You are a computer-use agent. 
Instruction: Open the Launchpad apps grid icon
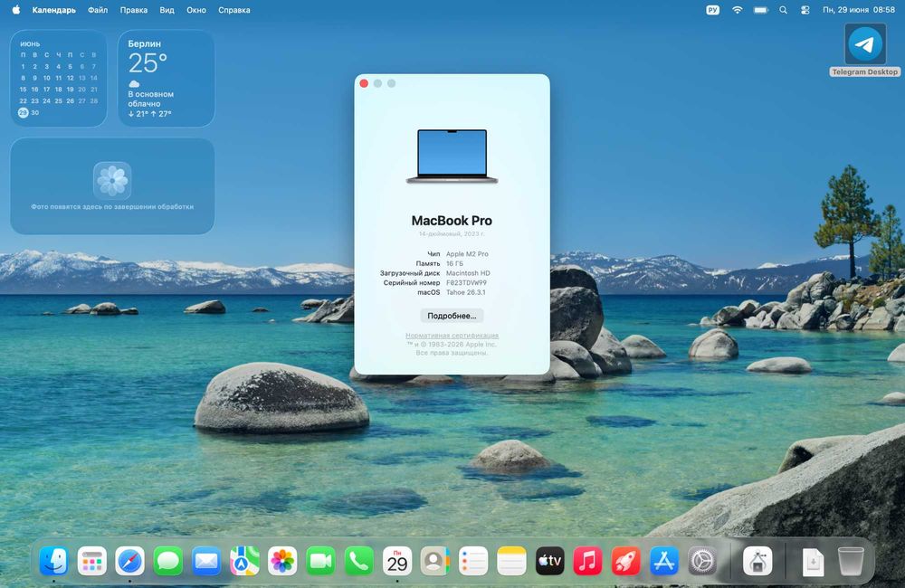(91, 560)
